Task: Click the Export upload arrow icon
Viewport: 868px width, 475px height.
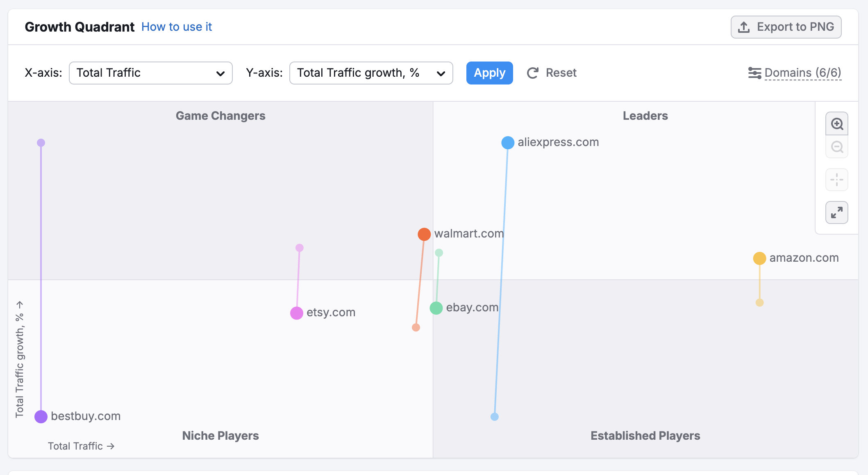Action: coord(744,27)
